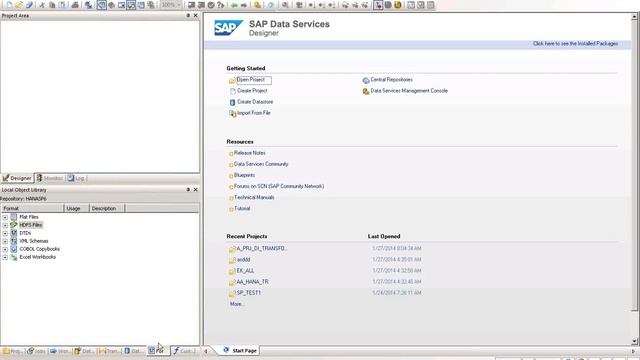Open recent project EK_ALL
The height and width of the screenshot is (360, 640).
point(245,271)
